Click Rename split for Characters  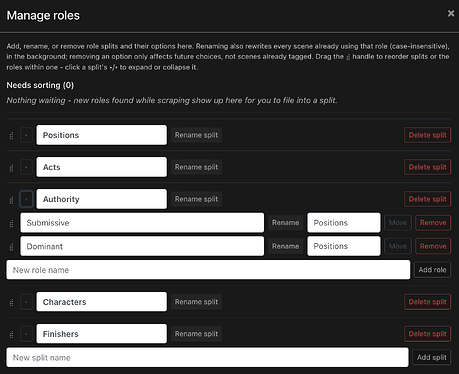tap(196, 302)
